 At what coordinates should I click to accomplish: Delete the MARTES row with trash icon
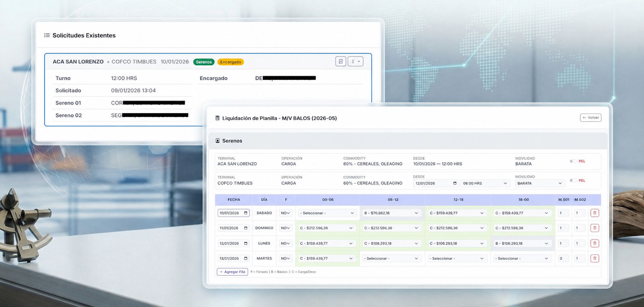point(594,258)
